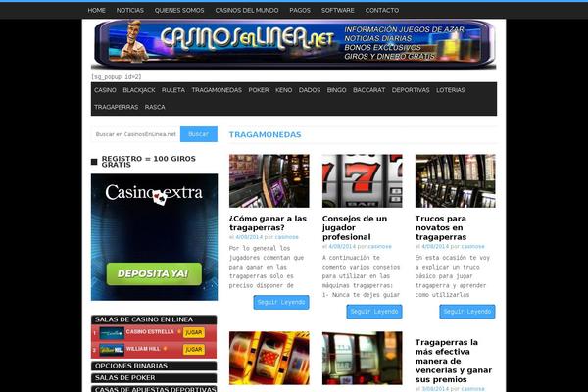Screen dimensions: 588x392
Task: Click Seguir Leyendo under ¿Cómo ganar article
Action: coord(281,303)
